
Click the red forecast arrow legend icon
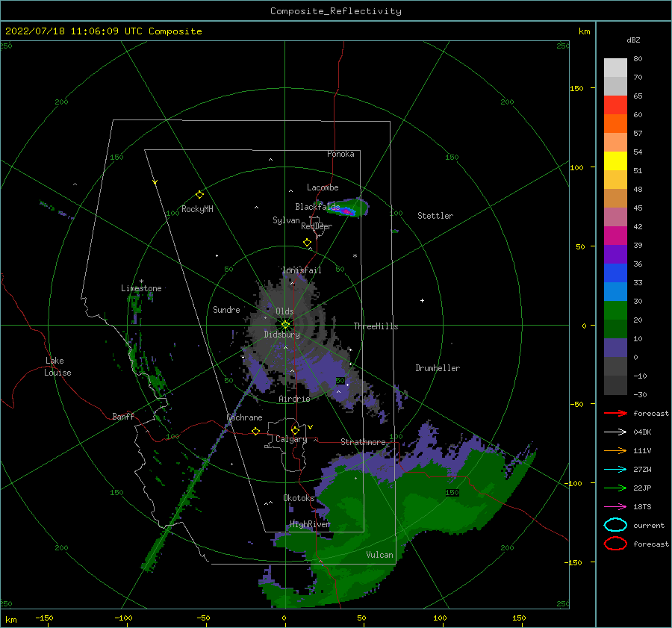(615, 413)
